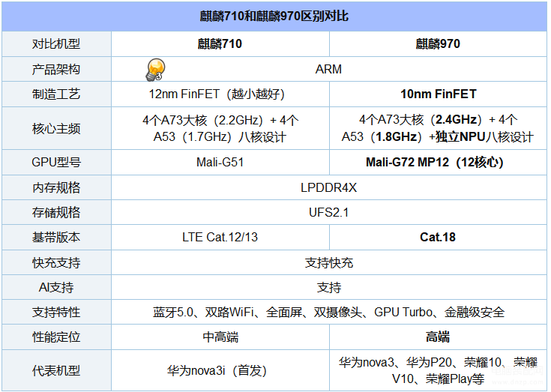This screenshot has height=392, width=551.
Task: Click the UFS2.1 value
Action: (328, 213)
